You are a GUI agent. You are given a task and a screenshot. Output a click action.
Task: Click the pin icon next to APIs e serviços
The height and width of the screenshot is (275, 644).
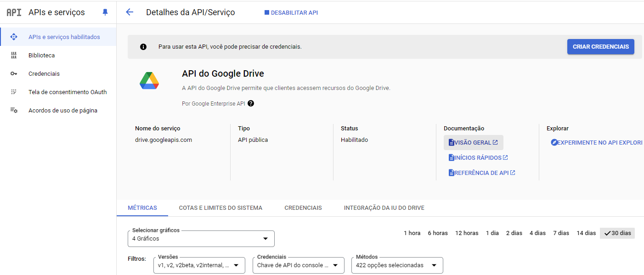click(105, 12)
